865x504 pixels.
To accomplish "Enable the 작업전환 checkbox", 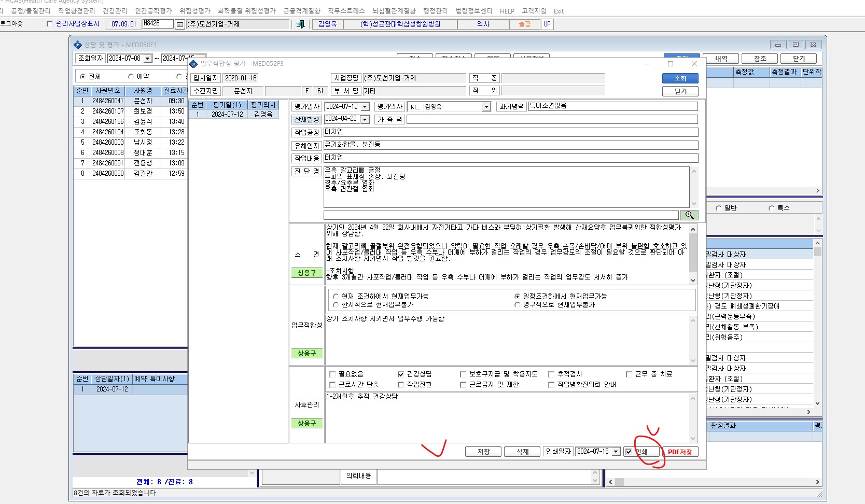I will 401,385.
